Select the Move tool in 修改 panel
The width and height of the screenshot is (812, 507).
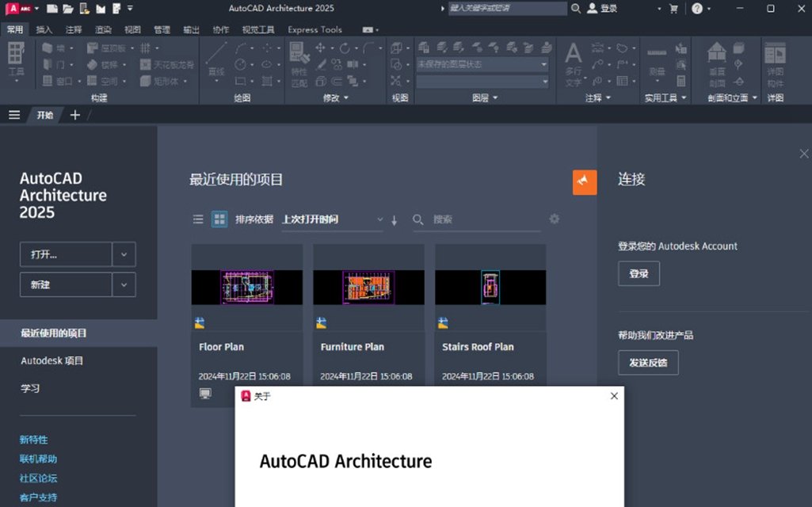320,48
